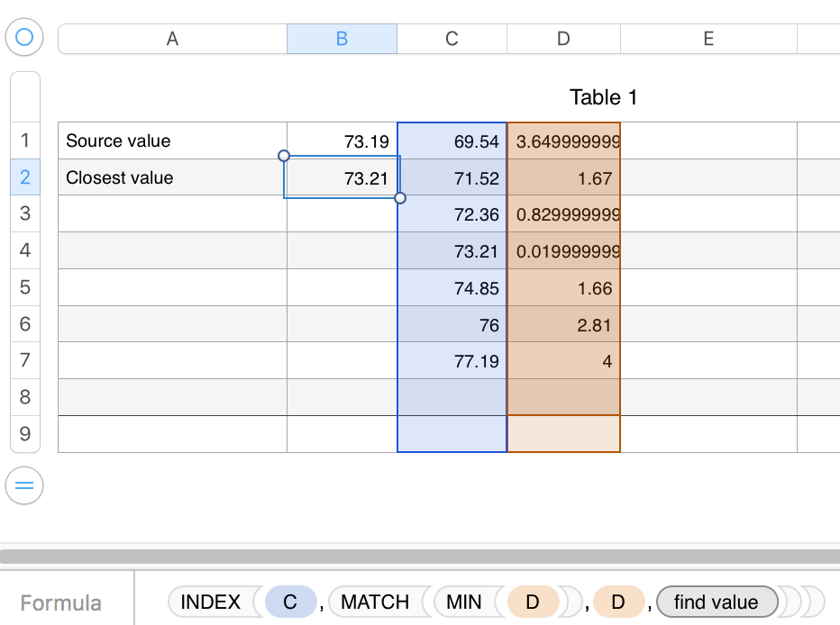Click the top-left selection handle of cell B2
The width and height of the screenshot is (840, 625).
coord(284,155)
